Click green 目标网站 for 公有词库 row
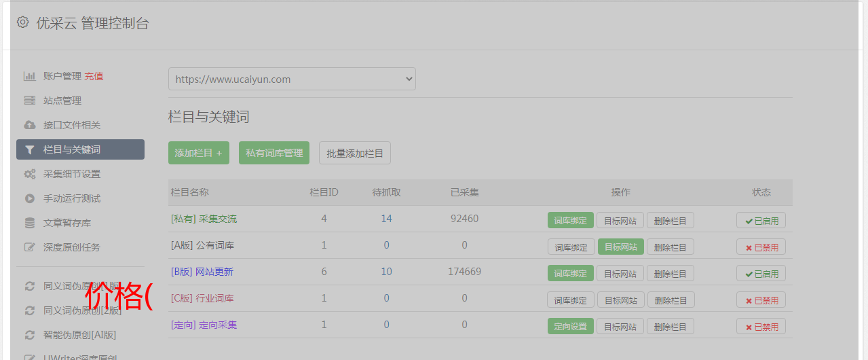This screenshot has width=868, height=360. (x=621, y=247)
